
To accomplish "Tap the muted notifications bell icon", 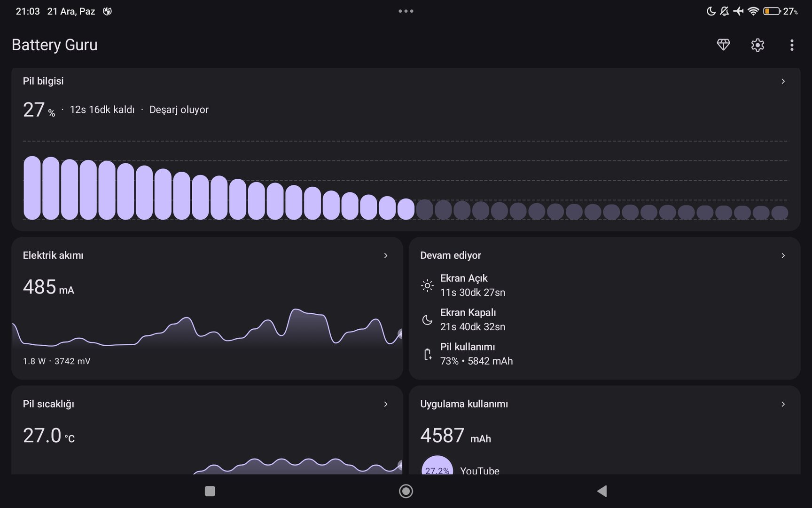I will click(x=724, y=11).
